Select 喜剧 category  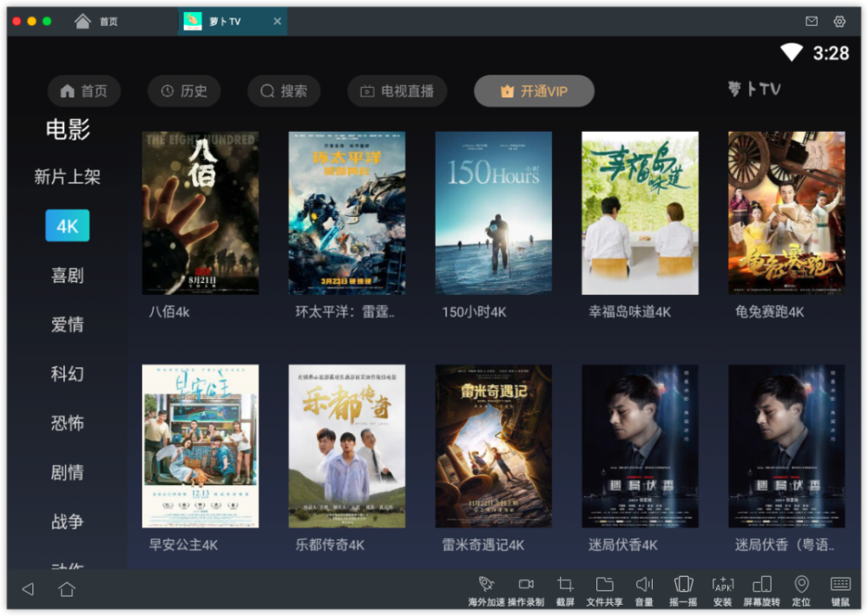click(67, 275)
